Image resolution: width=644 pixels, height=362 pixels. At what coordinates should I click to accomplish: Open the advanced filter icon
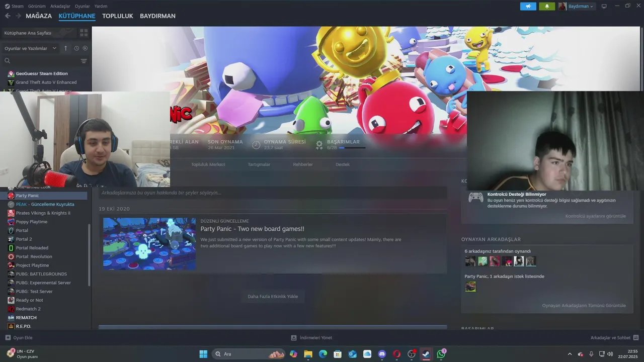(84, 61)
